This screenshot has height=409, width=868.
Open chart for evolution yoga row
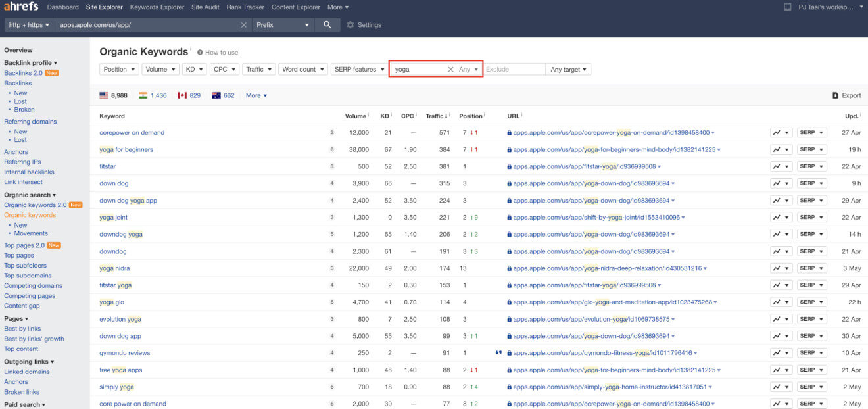pos(781,319)
